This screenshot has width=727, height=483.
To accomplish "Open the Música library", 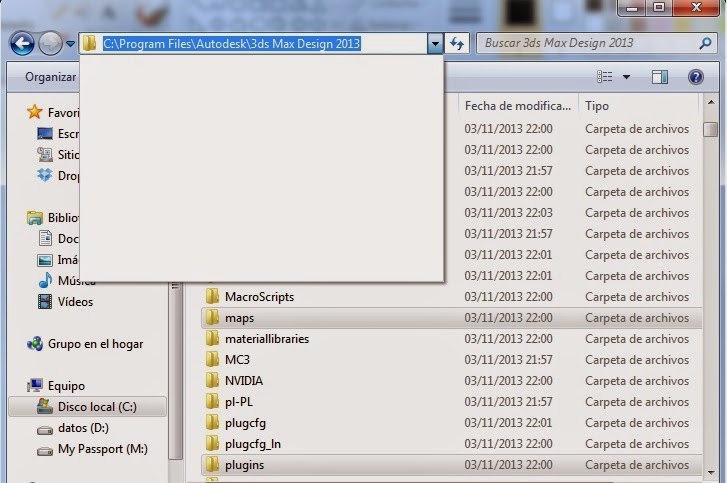I will [x=68, y=280].
